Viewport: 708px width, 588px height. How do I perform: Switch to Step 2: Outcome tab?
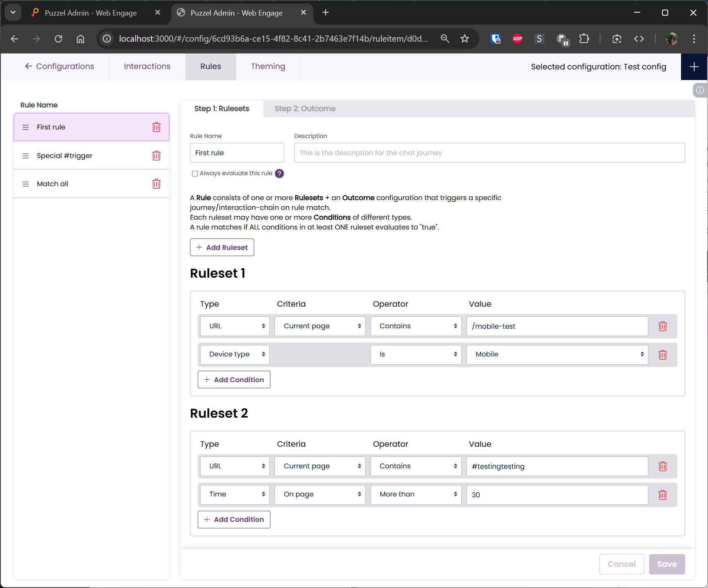click(305, 109)
